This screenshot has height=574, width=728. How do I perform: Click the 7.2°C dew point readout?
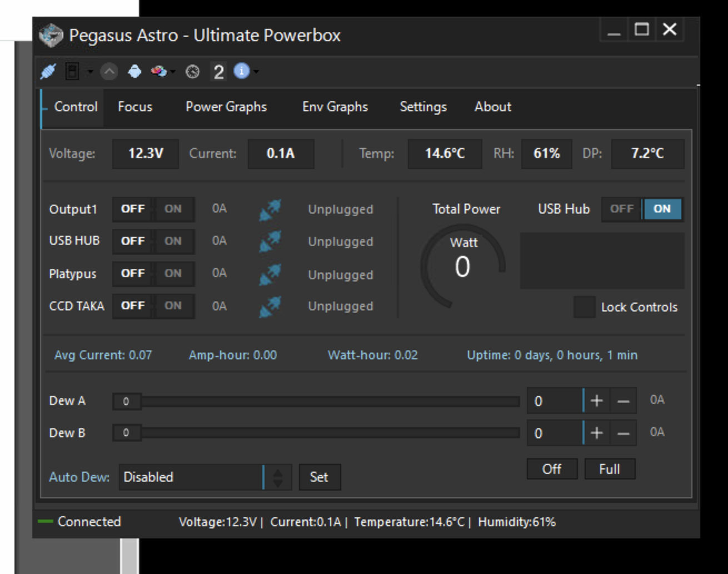pyautogui.click(x=647, y=154)
